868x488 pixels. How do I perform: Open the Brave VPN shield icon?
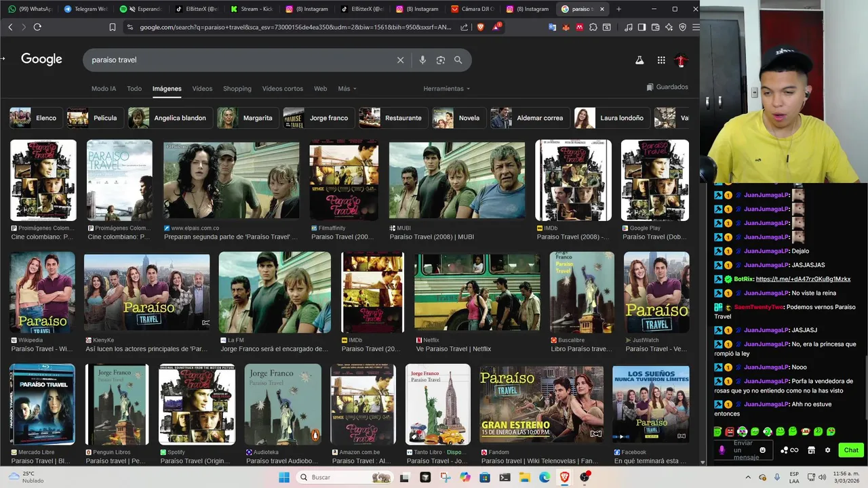[x=683, y=27]
